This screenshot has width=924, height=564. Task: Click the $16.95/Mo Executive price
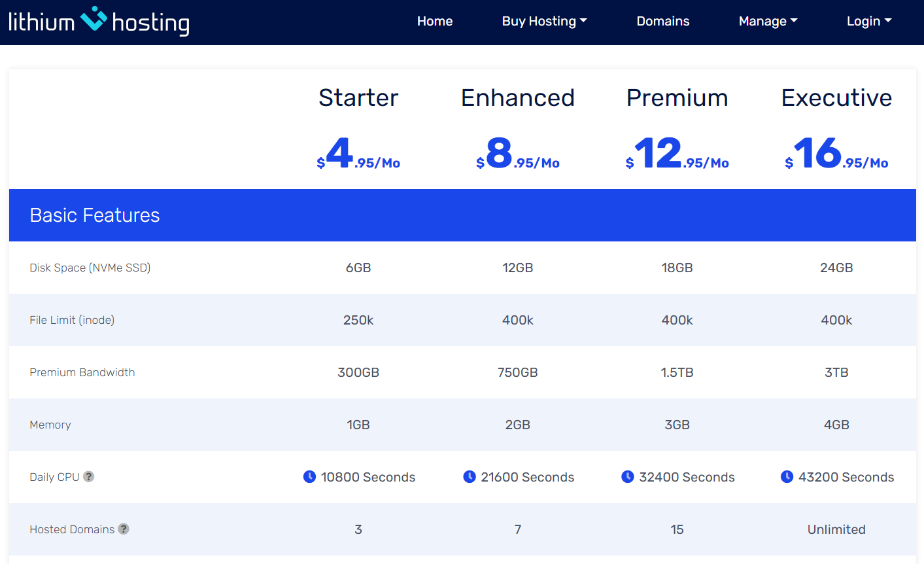click(x=836, y=154)
